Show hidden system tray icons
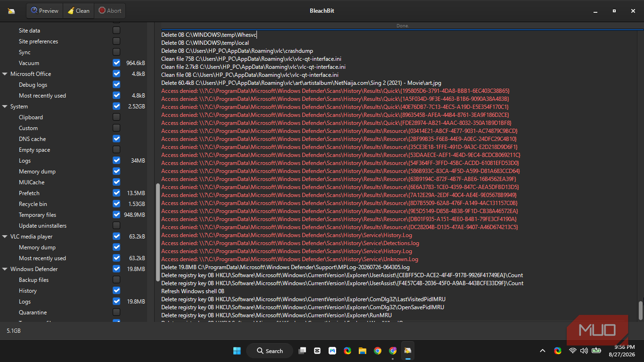This screenshot has height=362, width=644. coord(543,351)
